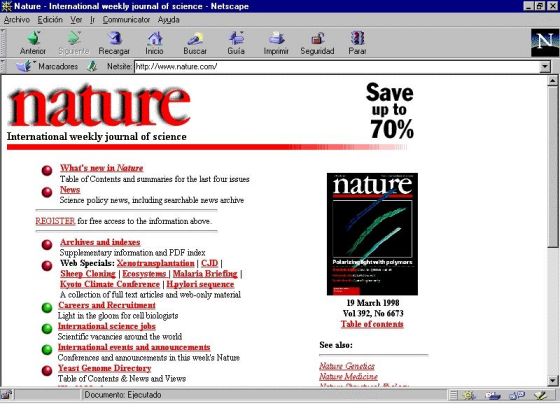Click the Netsite URL address field
The width and height of the screenshot is (560, 420).
coord(337,66)
